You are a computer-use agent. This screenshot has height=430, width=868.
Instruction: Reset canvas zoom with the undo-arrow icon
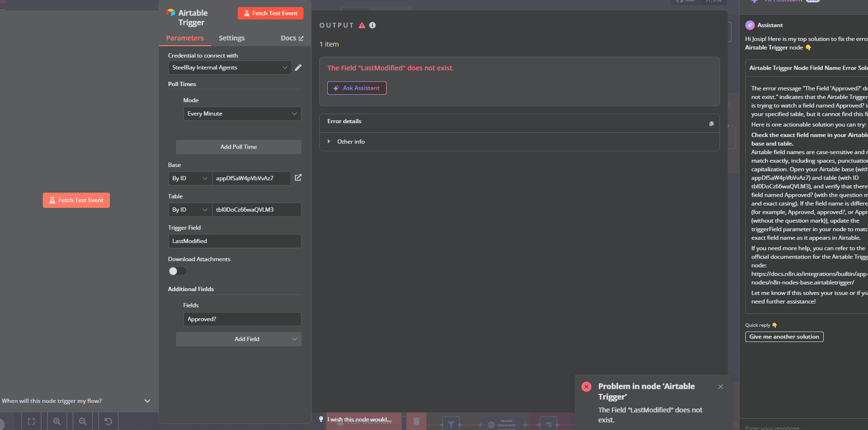click(108, 421)
